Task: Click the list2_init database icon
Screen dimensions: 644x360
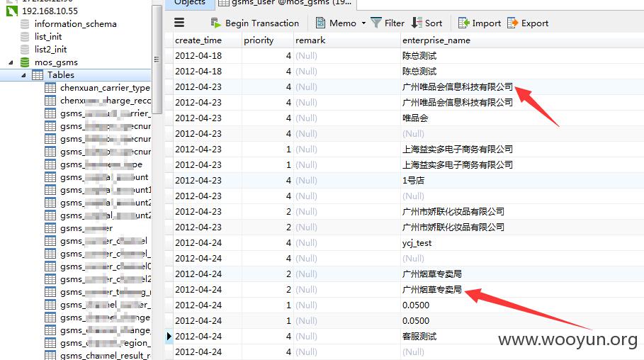Action: pos(25,50)
